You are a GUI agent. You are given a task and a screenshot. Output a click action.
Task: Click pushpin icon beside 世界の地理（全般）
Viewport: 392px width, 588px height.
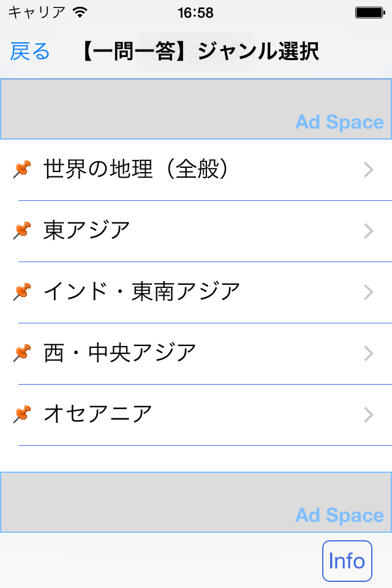(21, 170)
